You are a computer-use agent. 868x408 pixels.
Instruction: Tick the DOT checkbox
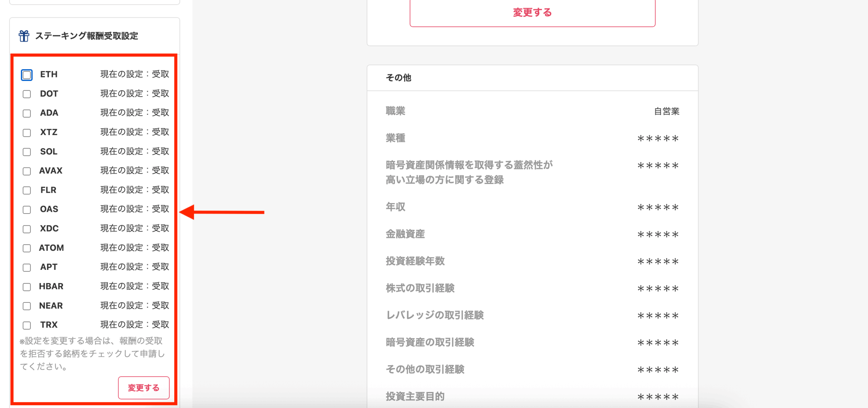(x=27, y=94)
